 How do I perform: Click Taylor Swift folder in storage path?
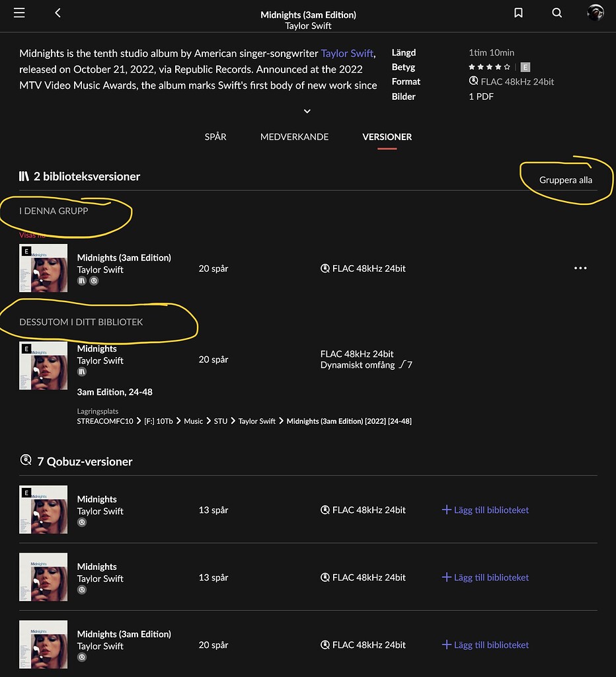click(256, 421)
